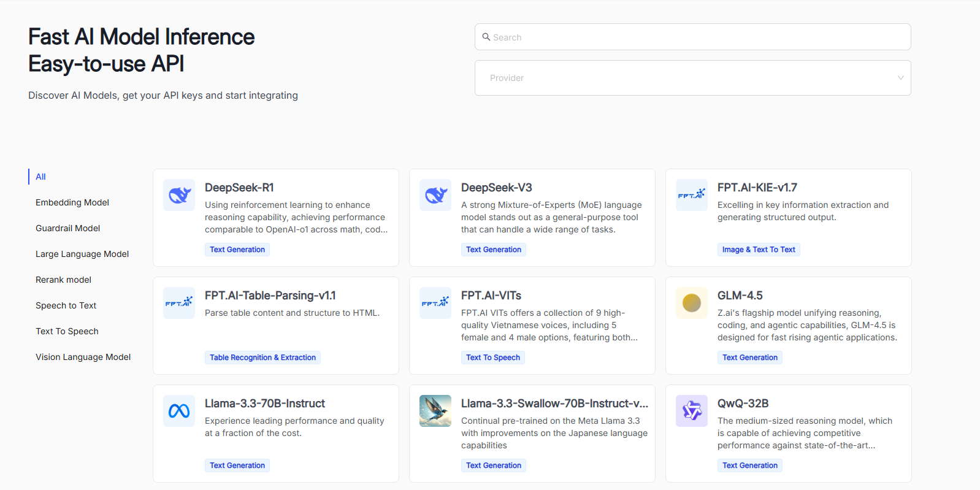
Task: Expand Provider list using the chevron arrow
Action: 900,78
